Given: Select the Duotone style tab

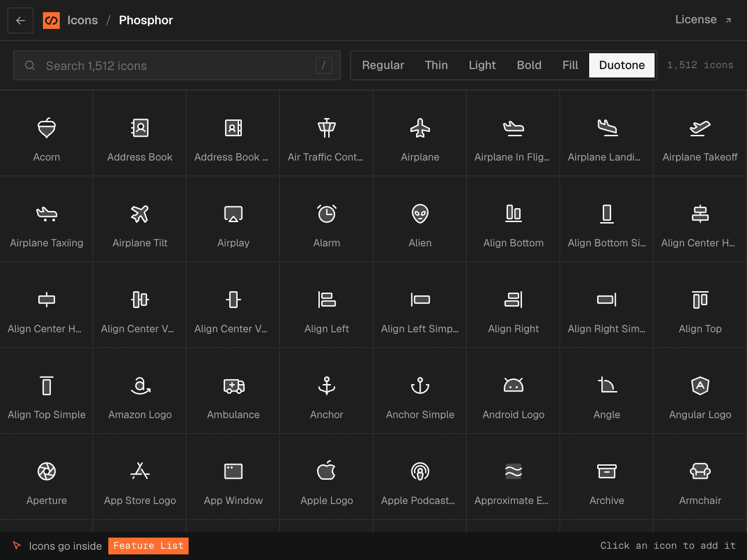Looking at the screenshot, I should (x=622, y=65).
